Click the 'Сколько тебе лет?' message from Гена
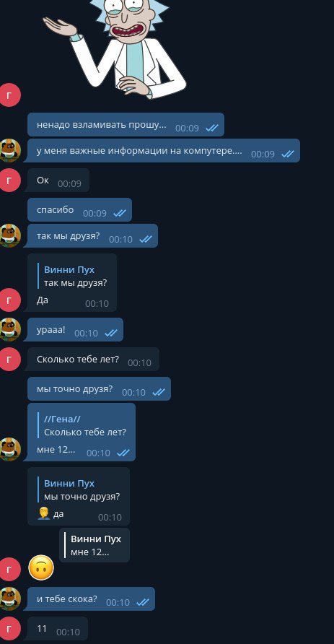The height and width of the screenshot is (644, 334). click(93, 360)
